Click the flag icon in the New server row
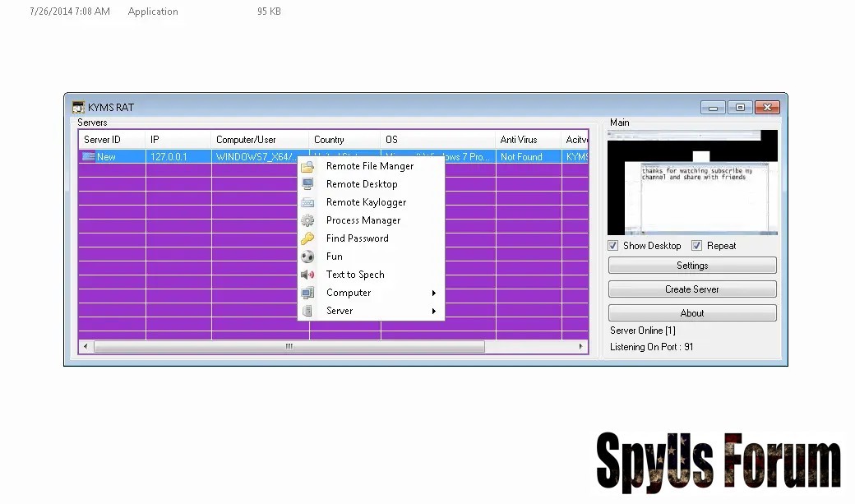The height and width of the screenshot is (504, 855). click(x=88, y=157)
